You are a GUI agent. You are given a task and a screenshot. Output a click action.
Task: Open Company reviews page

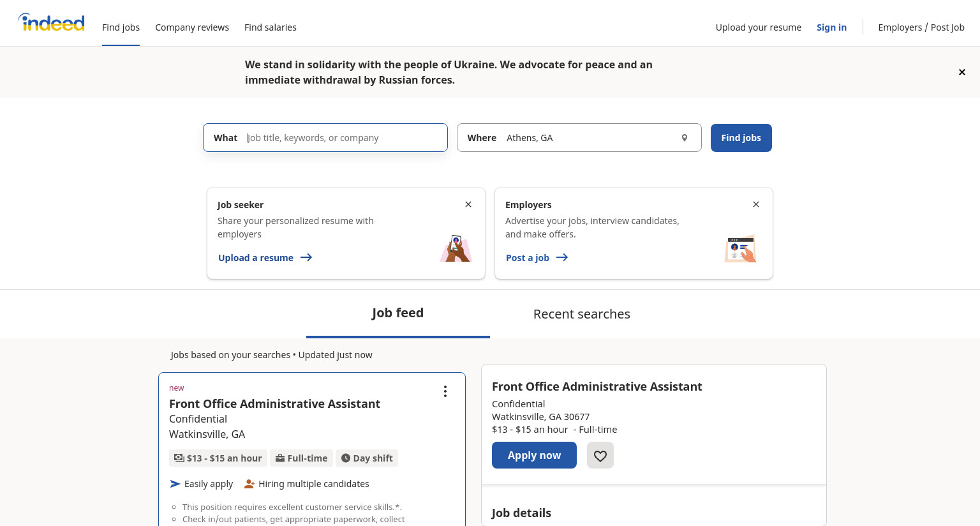click(x=192, y=27)
